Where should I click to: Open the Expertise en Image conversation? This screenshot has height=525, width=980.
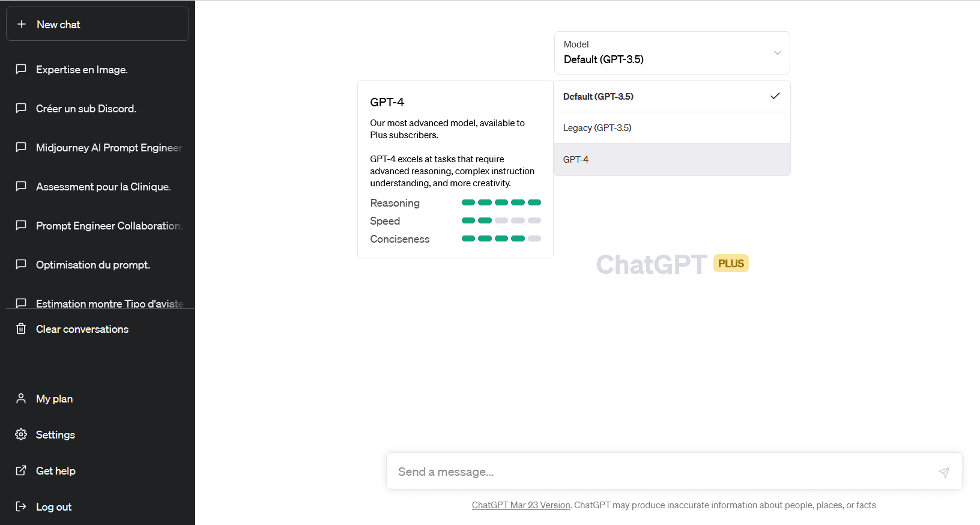(97, 69)
